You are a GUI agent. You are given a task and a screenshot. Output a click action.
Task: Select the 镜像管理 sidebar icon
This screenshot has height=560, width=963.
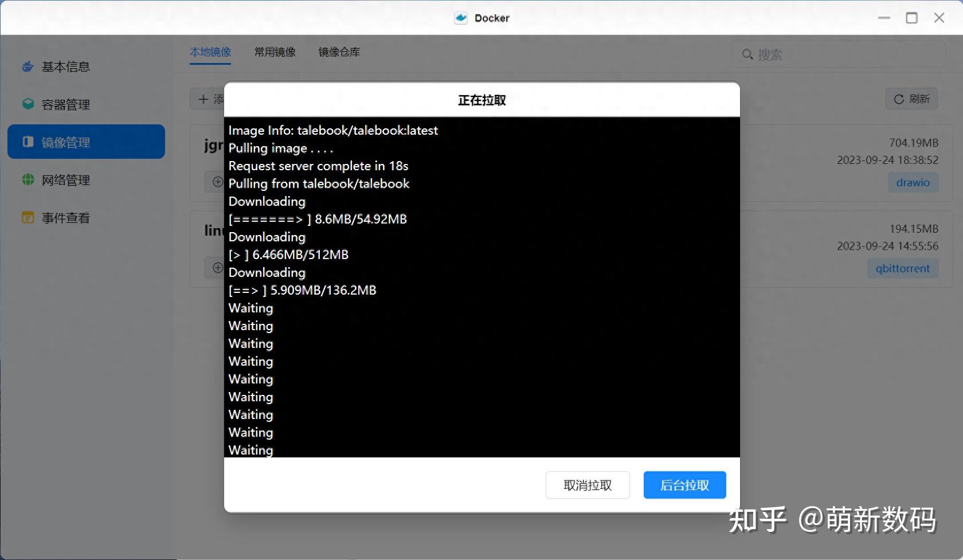[28, 142]
